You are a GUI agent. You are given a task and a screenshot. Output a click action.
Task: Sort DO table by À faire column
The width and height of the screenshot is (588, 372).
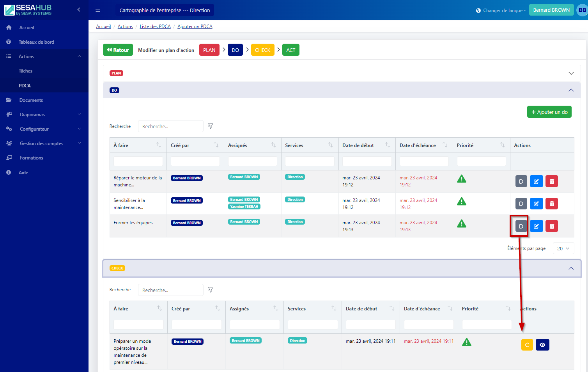(x=159, y=145)
